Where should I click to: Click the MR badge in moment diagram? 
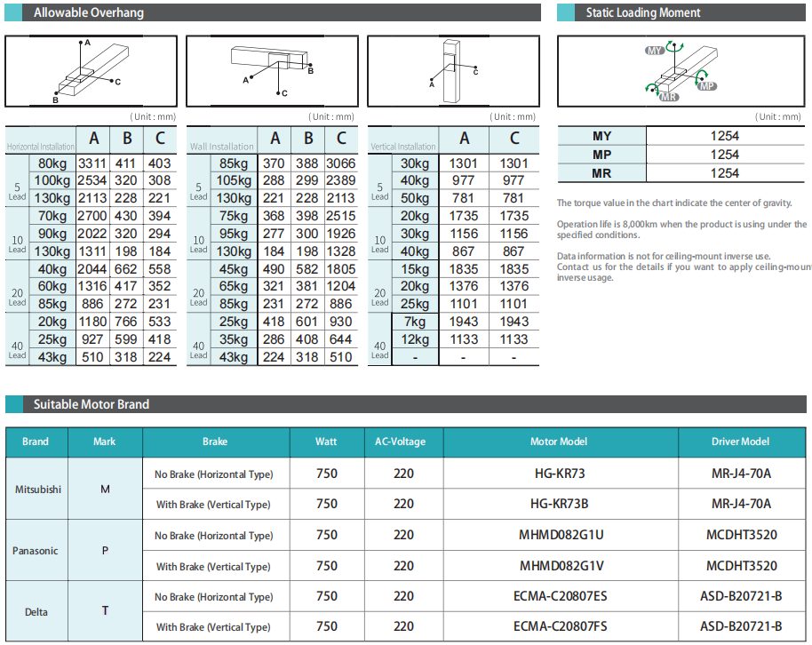pyautogui.click(x=669, y=97)
